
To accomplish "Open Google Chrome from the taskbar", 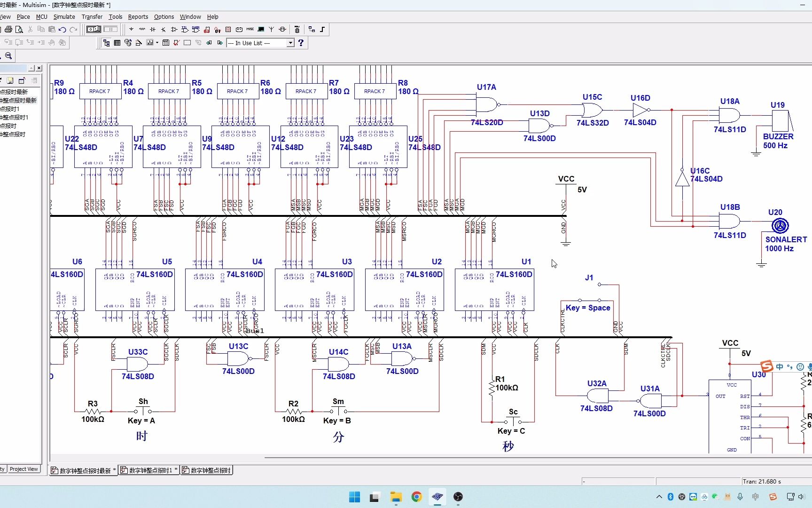I will coord(416,497).
